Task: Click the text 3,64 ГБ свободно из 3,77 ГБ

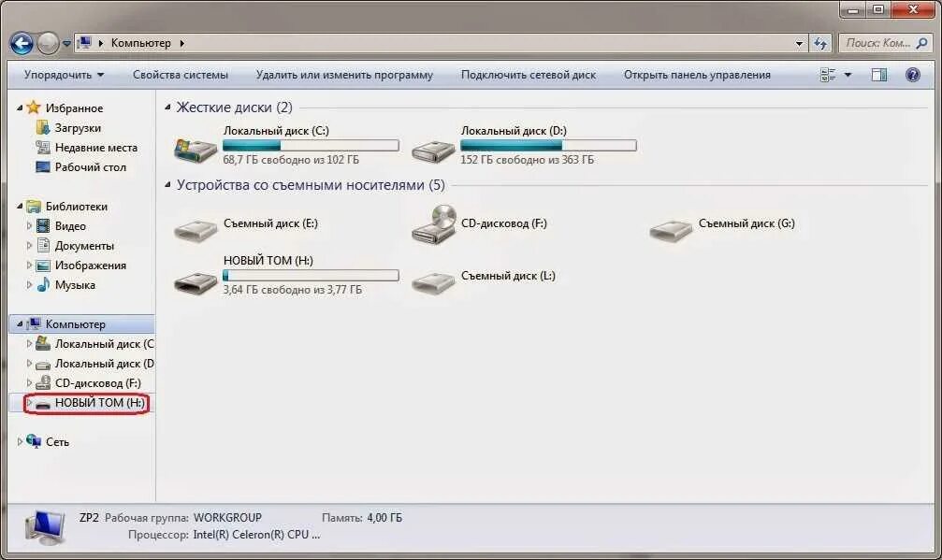Action: point(292,289)
